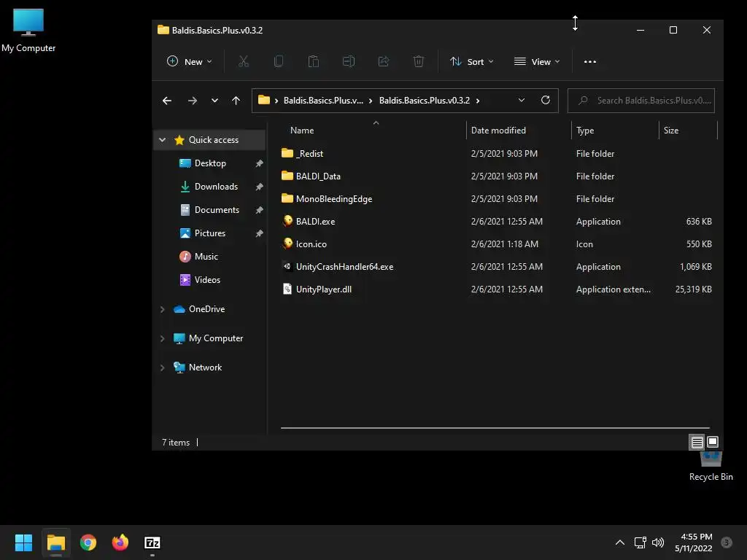Open the New item dropdown

[190, 61]
